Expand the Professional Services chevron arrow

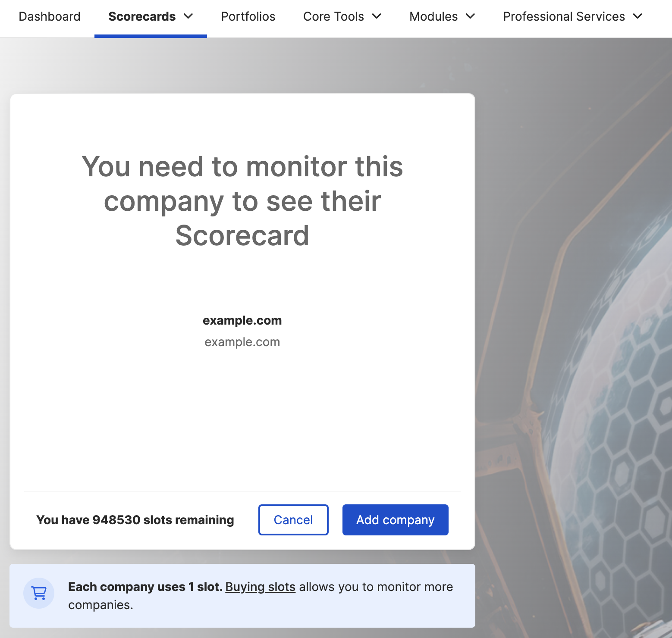click(x=637, y=16)
